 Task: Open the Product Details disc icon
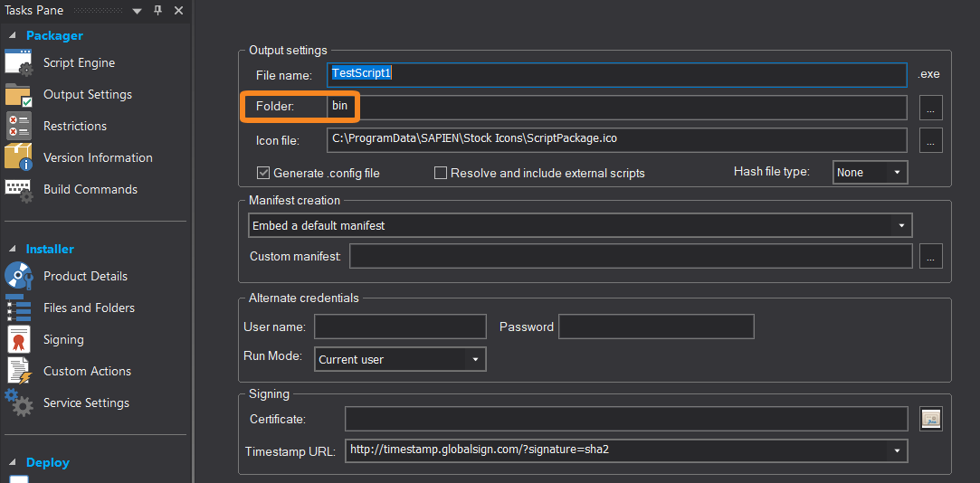point(19,276)
